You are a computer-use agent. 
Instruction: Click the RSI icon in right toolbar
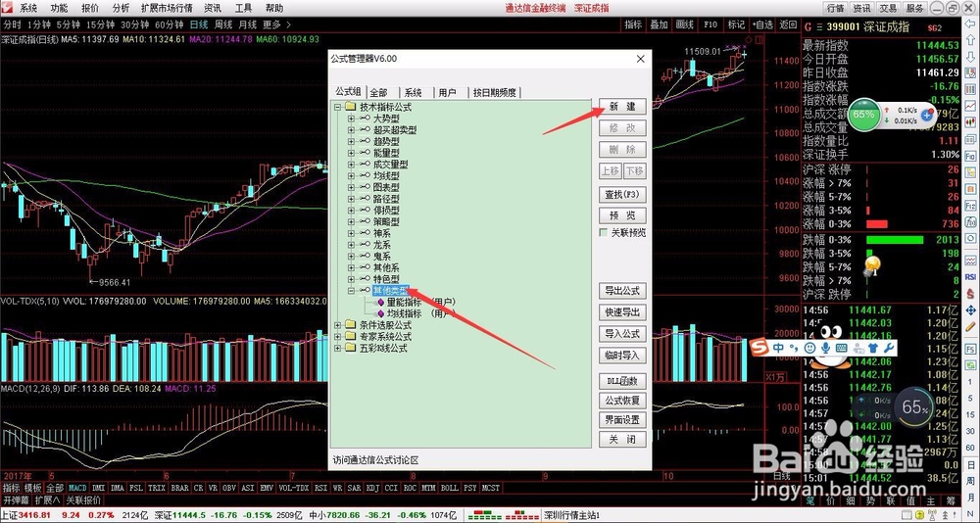(970, 277)
